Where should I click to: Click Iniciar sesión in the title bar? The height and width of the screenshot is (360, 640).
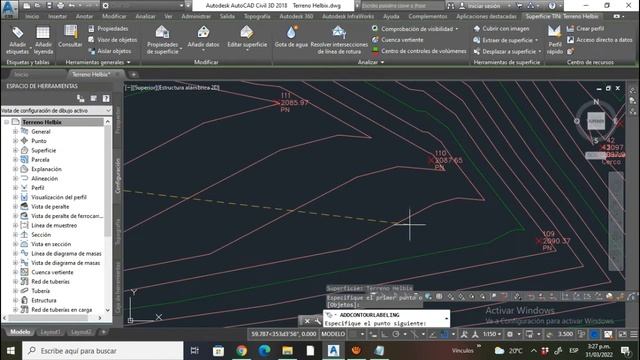click(483, 6)
